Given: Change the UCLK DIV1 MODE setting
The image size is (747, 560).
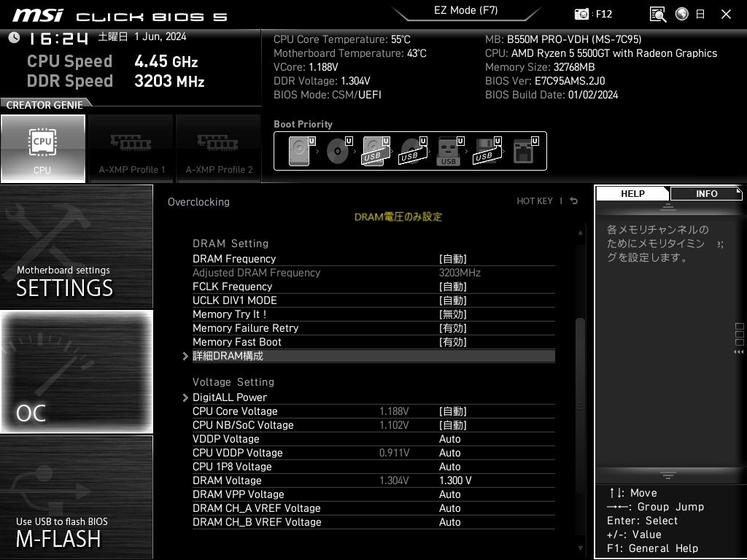Looking at the screenshot, I should pos(373,300).
